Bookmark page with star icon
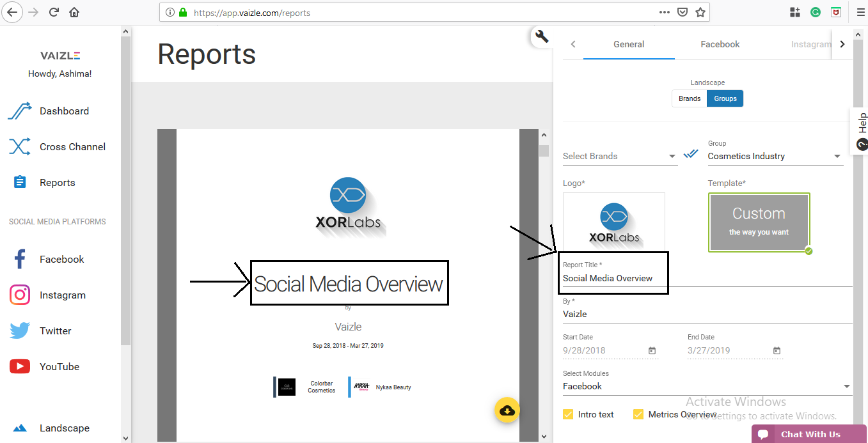 coord(700,12)
